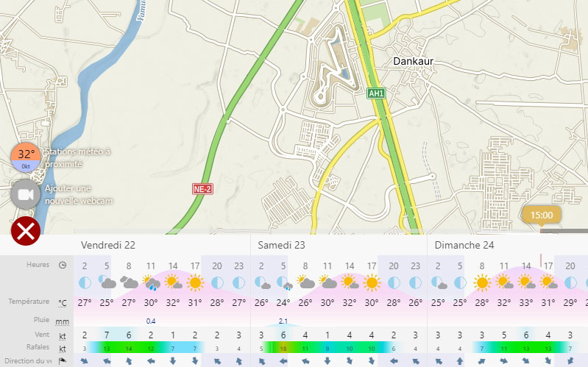588x367 pixels.
Task: Change the kt unit in the Rafales row
Action: coord(63,348)
